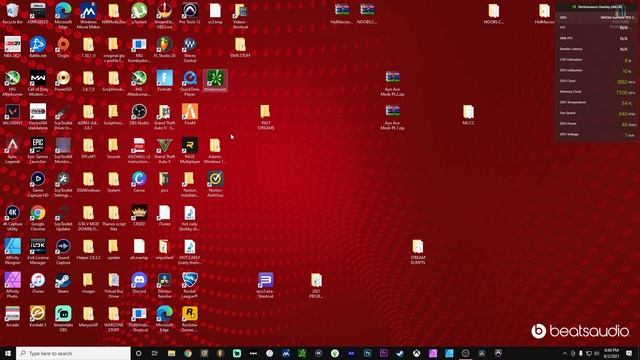Launch the Steam desktop shortcut
This screenshot has width=640, height=360.
(63, 283)
